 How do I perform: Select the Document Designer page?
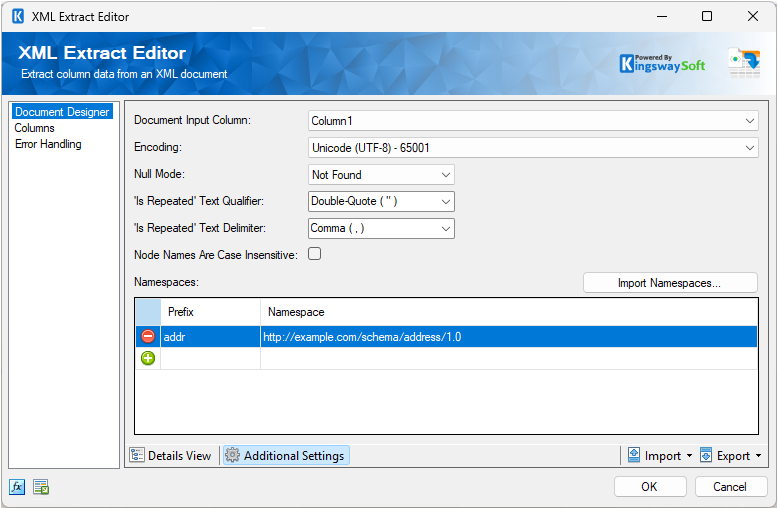(x=62, y=112)
